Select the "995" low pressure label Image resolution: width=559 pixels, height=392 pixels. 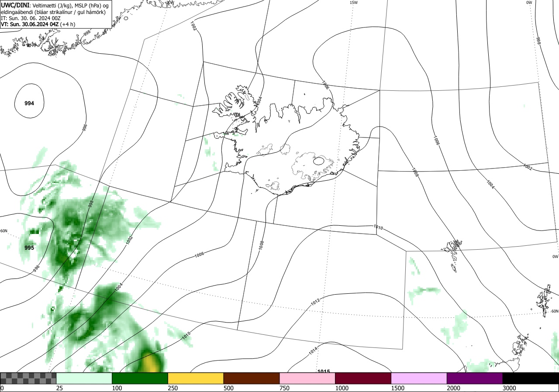29,248
